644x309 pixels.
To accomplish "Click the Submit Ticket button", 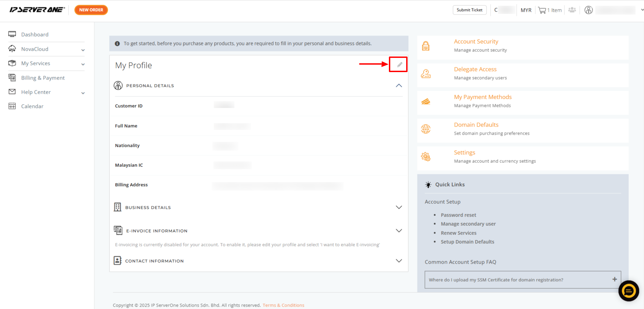I will pos(470,10).
